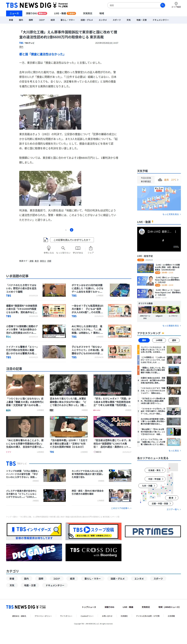Select the 週間 ranking tab

(174, 340)
